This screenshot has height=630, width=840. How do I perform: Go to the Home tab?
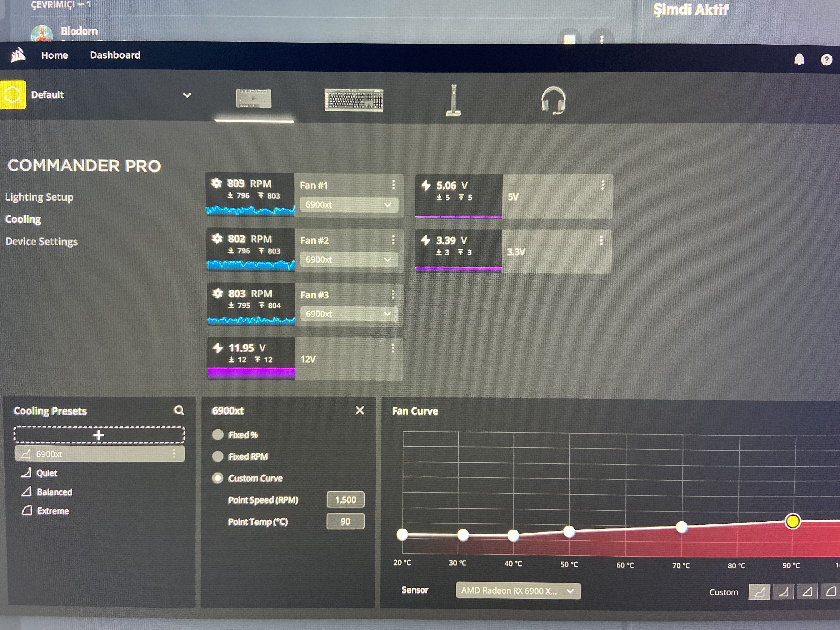(x=55, y=55)
